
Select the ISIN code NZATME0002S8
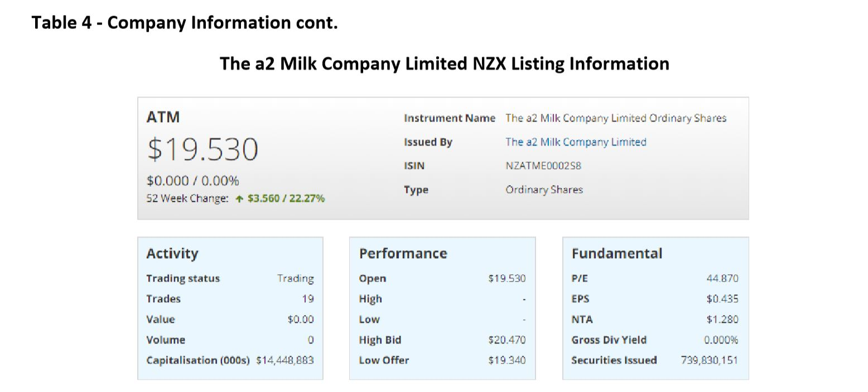(x=543, y=166)
